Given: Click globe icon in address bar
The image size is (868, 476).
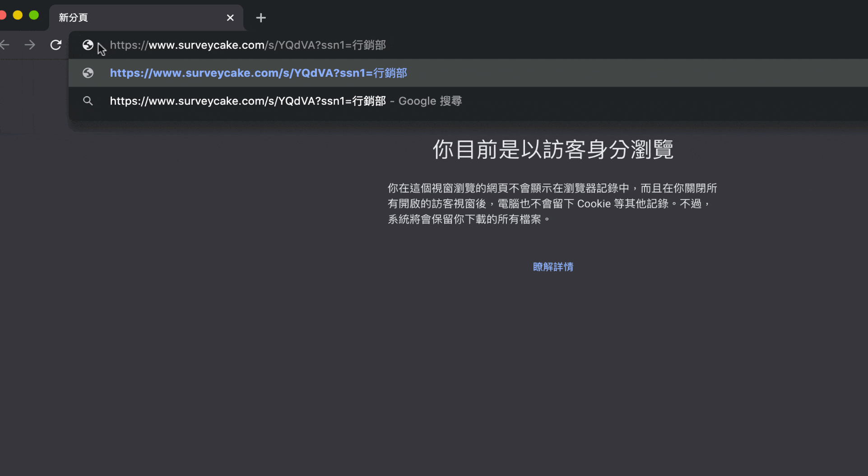Looking at the screenshot, I should point(88,45).
